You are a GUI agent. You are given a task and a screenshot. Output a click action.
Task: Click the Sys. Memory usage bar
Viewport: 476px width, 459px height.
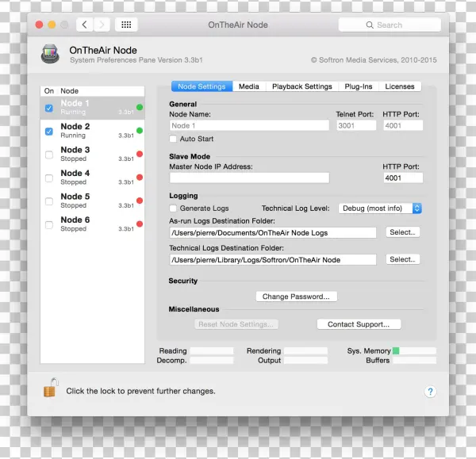pyautogui.click(x=414, y=351)
